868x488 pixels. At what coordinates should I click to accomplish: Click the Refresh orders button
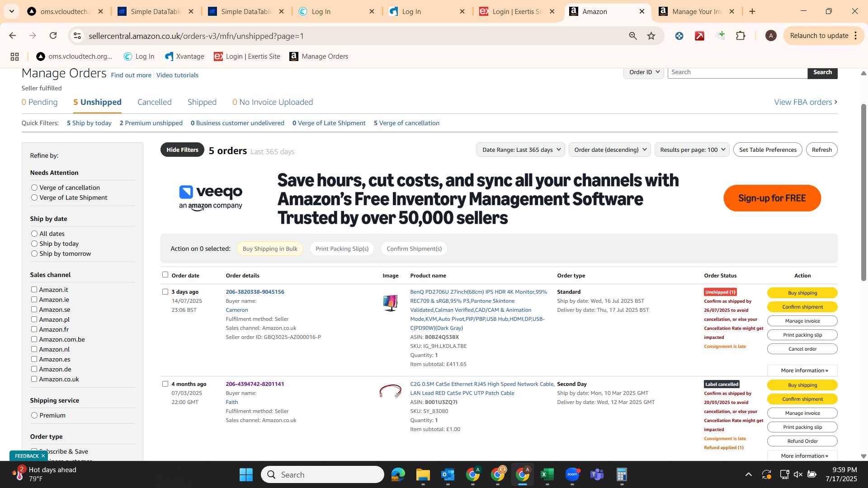coord(821,150)
